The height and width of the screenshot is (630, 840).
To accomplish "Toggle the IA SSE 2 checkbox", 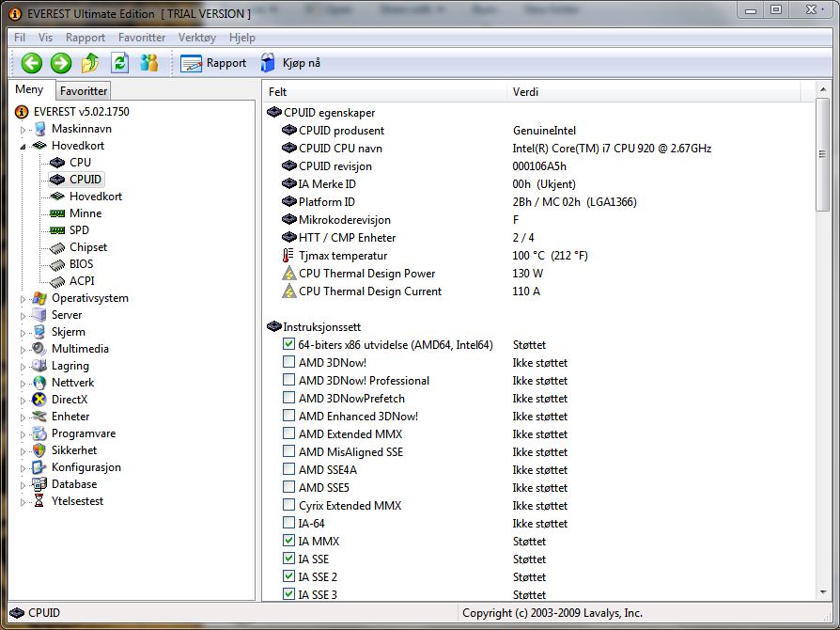I will point(288,575).
